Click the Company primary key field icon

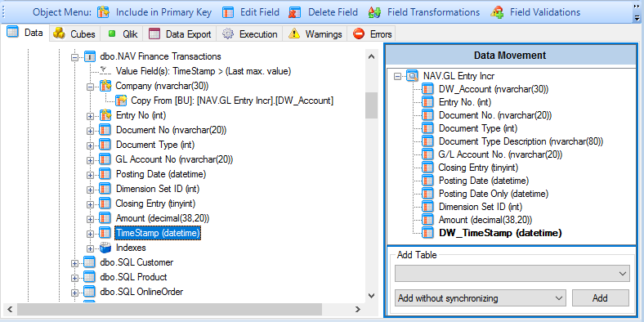point(105,86)
